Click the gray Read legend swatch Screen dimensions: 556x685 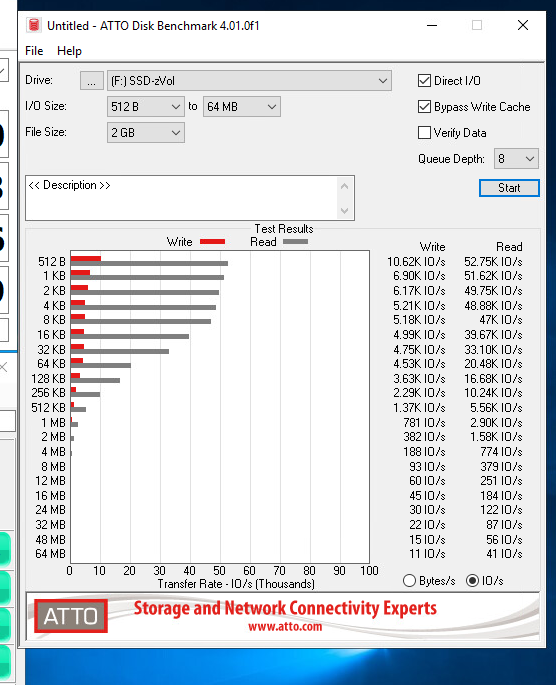pyautogui.click(x=295, y=242)
